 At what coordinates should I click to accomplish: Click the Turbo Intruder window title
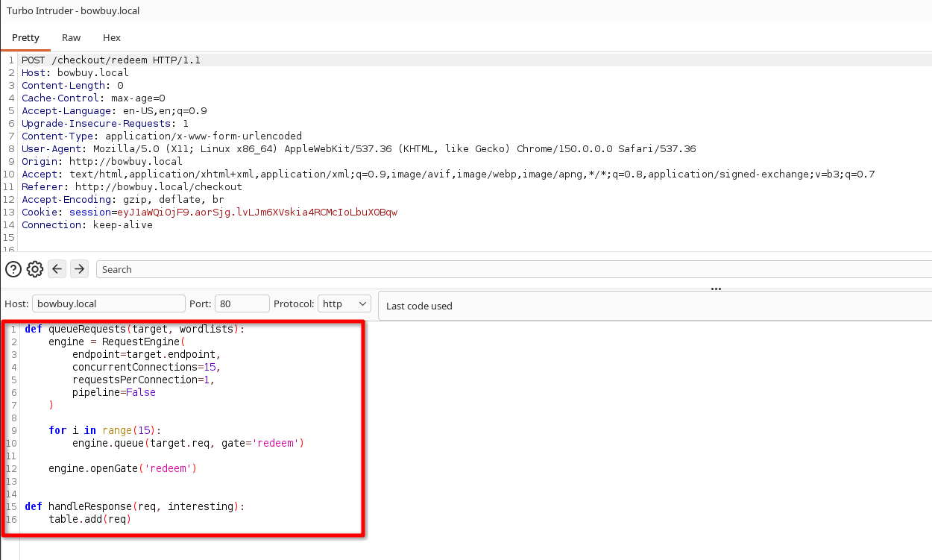pyautogui.click(x=73, y=11)
